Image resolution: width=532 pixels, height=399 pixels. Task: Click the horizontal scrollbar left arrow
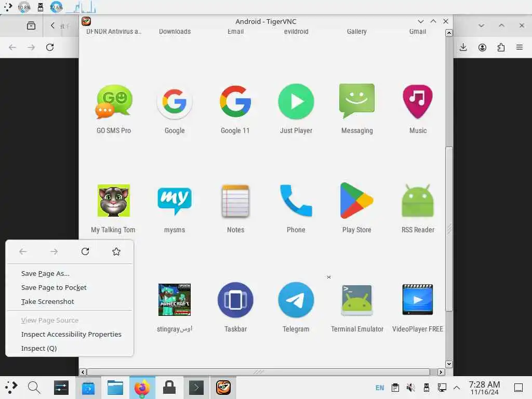click(83, 372)
